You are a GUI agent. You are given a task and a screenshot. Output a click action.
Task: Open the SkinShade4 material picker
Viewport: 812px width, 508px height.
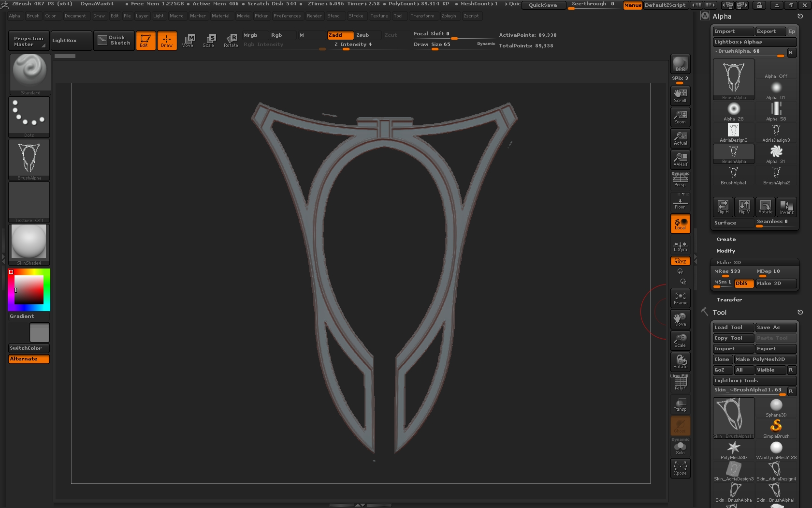click(29, 245)
